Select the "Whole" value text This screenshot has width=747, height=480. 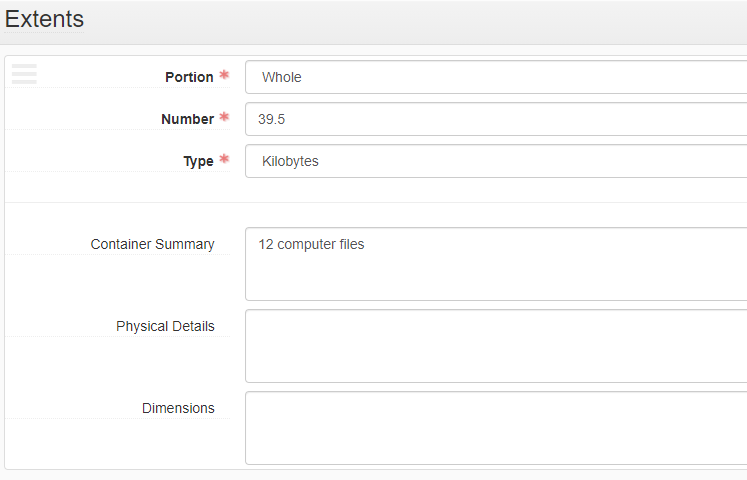click(281, 77)
